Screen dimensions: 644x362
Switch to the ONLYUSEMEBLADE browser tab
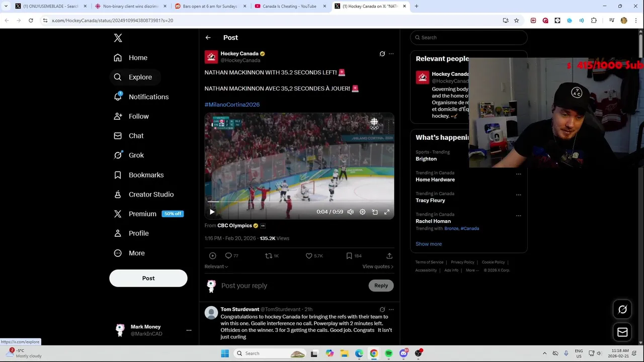click(51, 6)
